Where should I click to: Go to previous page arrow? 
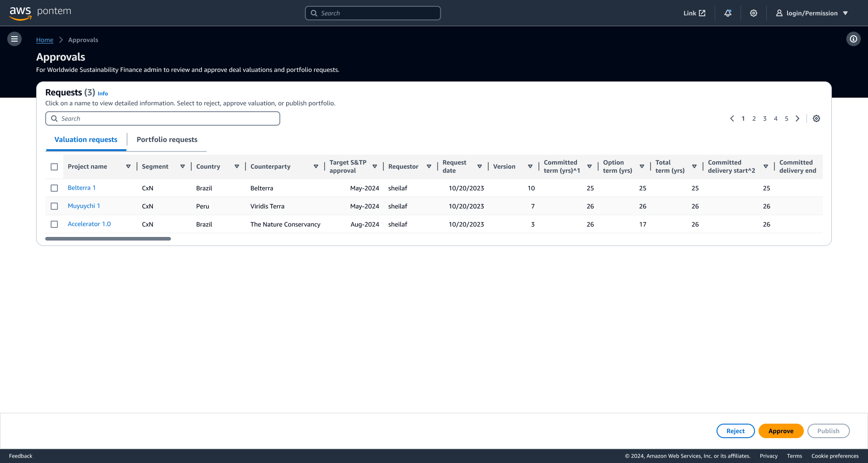click(x=732, y=118)
